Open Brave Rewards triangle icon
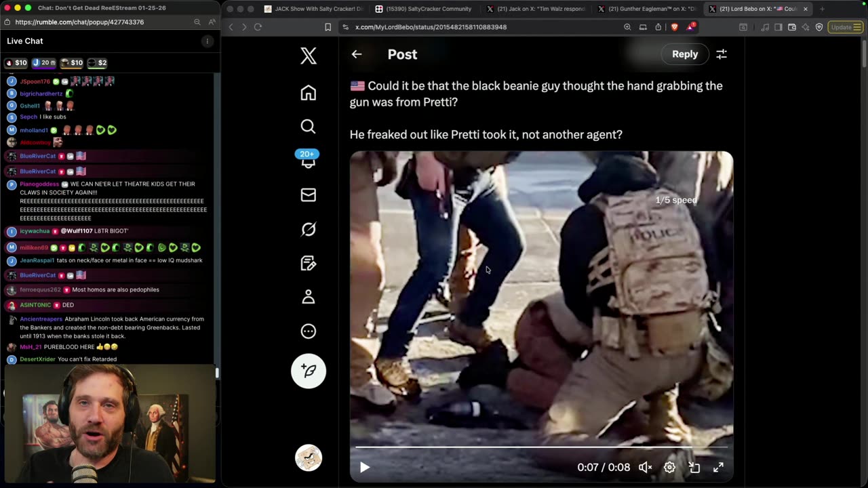 coord(690,27)
